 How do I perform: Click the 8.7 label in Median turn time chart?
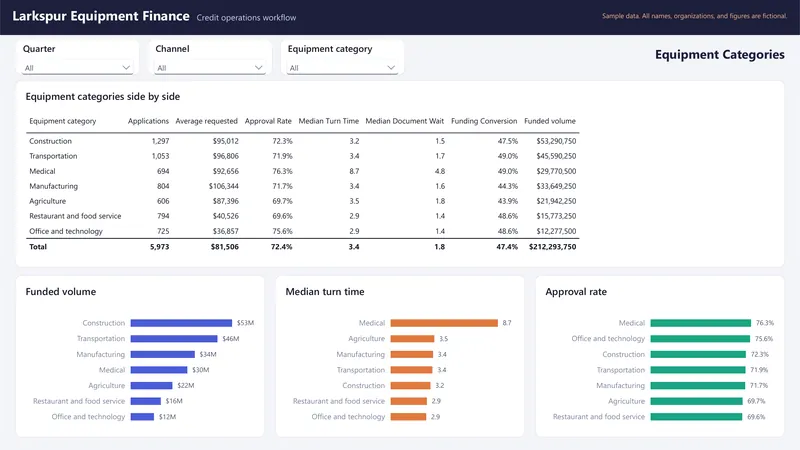coord(507,323)
